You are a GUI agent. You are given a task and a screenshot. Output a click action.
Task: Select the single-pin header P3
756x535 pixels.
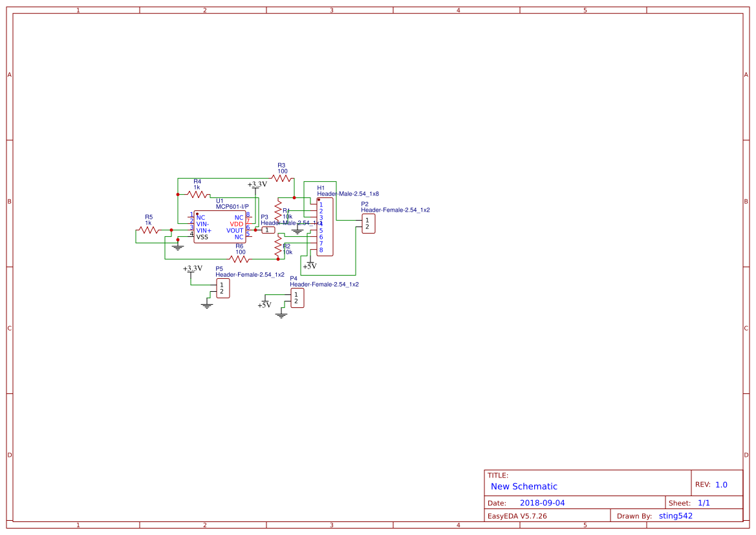click(x=268, y=230)
